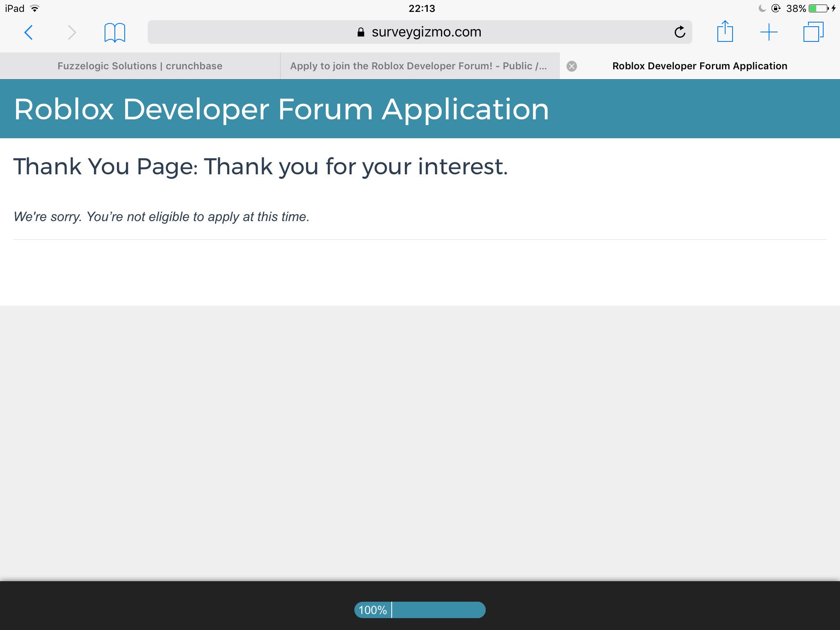840x630 pixels.
Task: Close the Roblox Developer Forum Application tab
Action: [572, 66]
